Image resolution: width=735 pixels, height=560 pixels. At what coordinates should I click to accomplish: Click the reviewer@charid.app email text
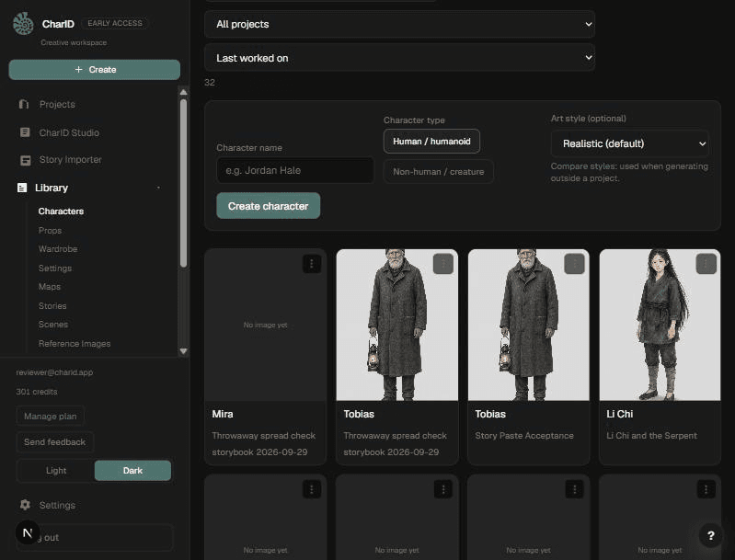click(54, 372)
